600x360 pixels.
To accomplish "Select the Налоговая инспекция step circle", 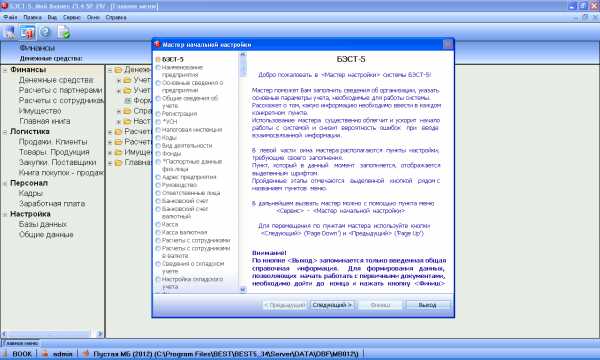I will pos(158,130).
